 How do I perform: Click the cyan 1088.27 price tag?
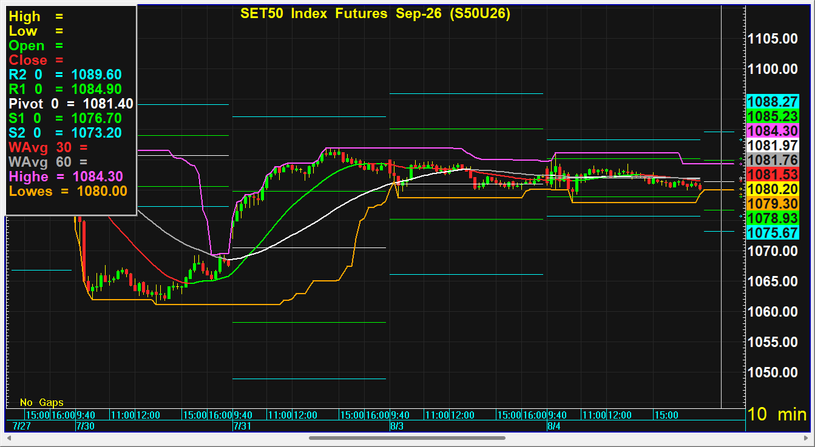(772, 102)
